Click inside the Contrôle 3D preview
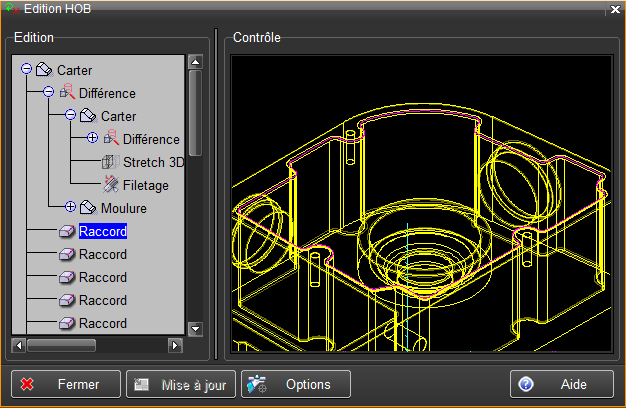The image size is (626, 408). [x=420, y=200]
